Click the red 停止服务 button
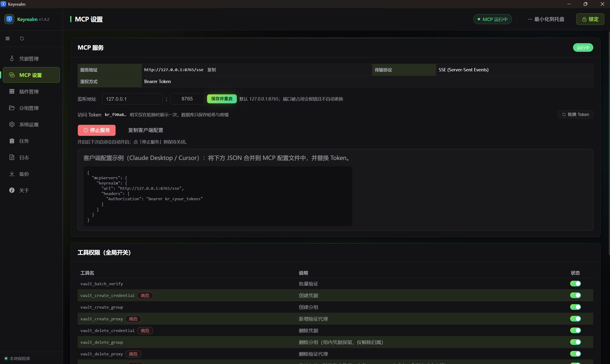 [x=97, y=130]
